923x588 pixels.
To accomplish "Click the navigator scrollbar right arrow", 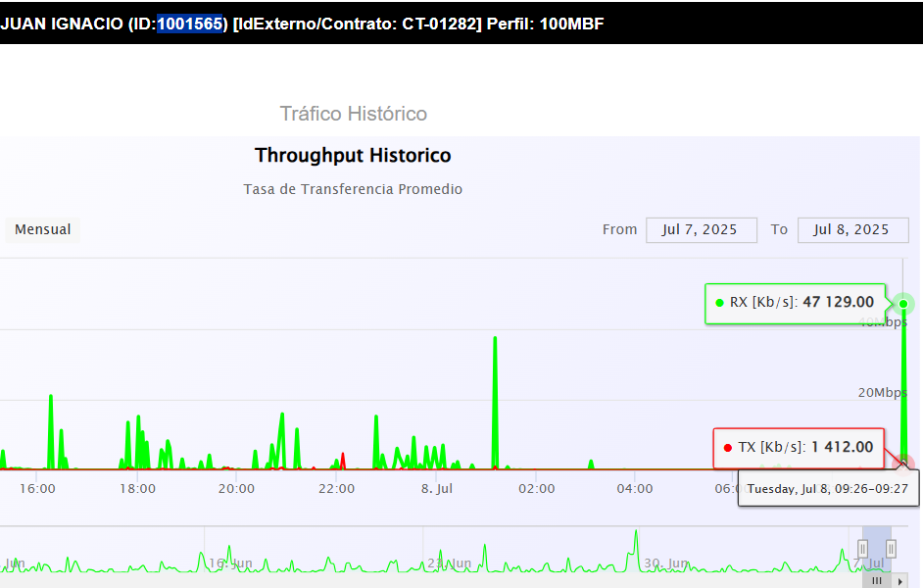I will click(900, 580).
